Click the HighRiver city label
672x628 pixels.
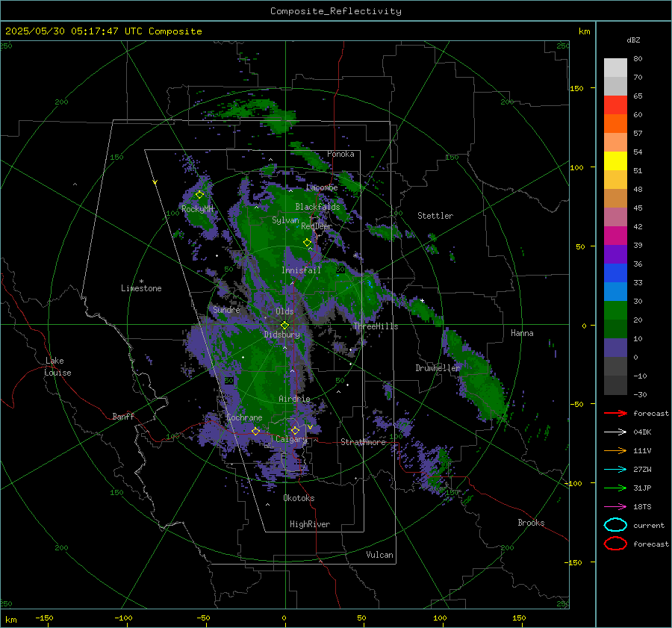point(310,524)
